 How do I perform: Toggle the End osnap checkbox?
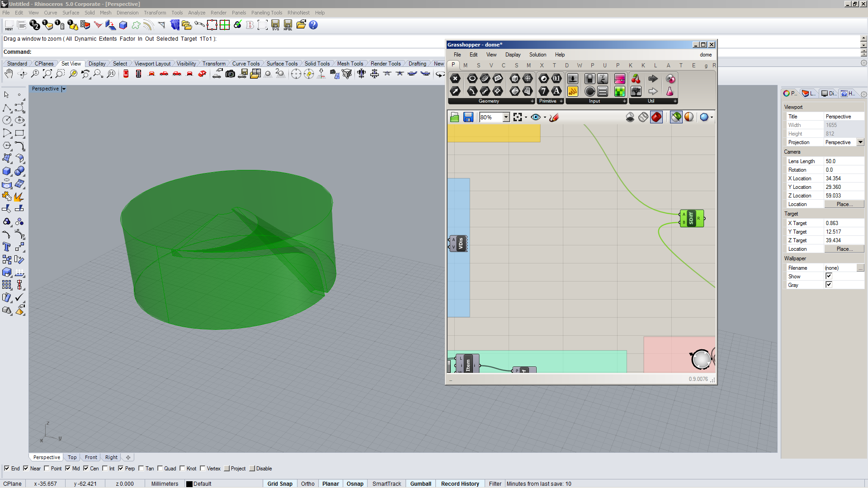(7, 468)
